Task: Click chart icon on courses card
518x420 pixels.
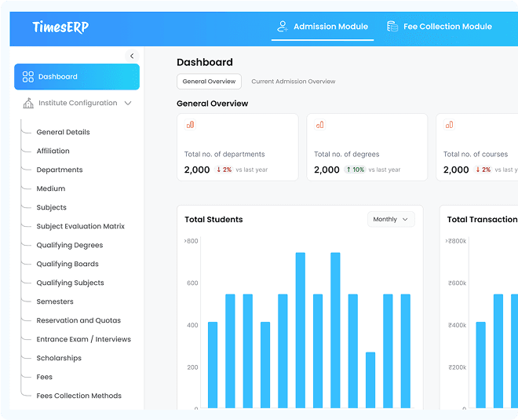Action: pos(449,125)
